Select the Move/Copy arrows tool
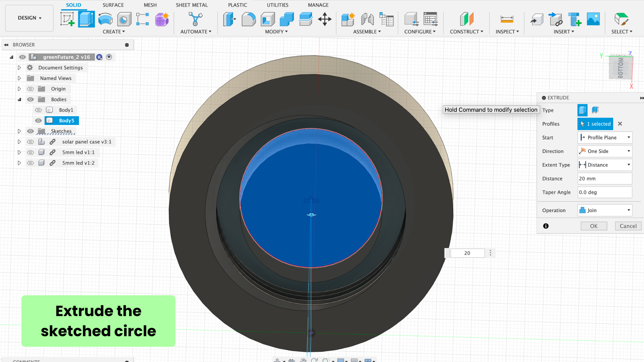 (x=325, y=19)
